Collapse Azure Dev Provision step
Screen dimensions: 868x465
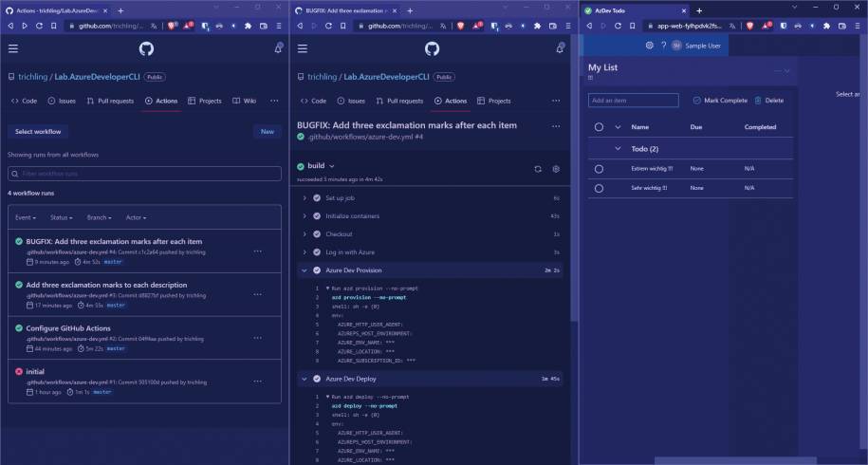[x=304, y=270]
